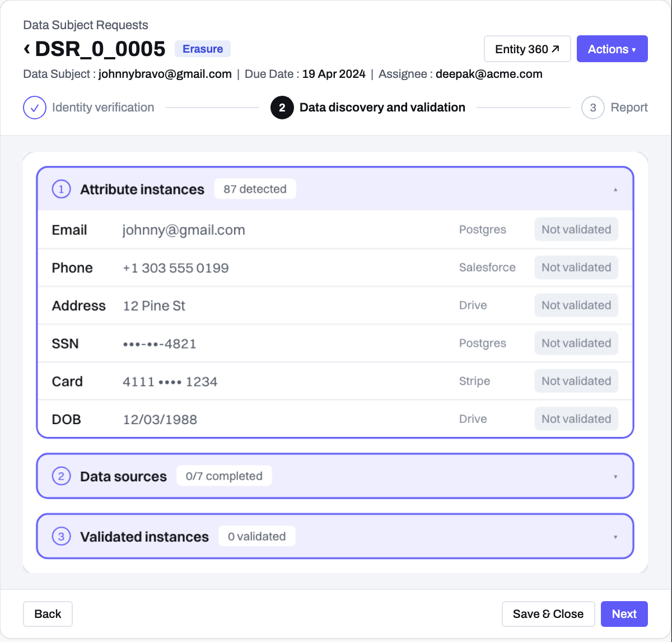Click the due date 19 Apr 2024
The width and height of the screenshot is (672, 642).
coord(334,74)
